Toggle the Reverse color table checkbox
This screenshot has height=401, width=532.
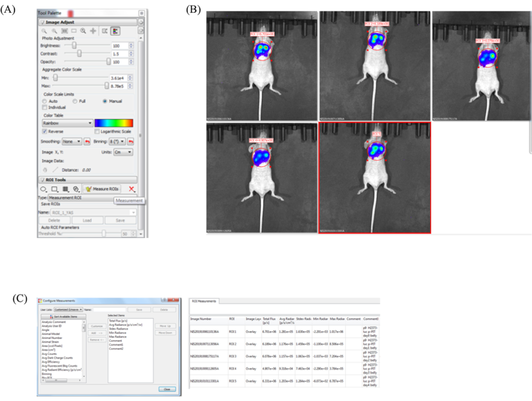coord(45,132)
